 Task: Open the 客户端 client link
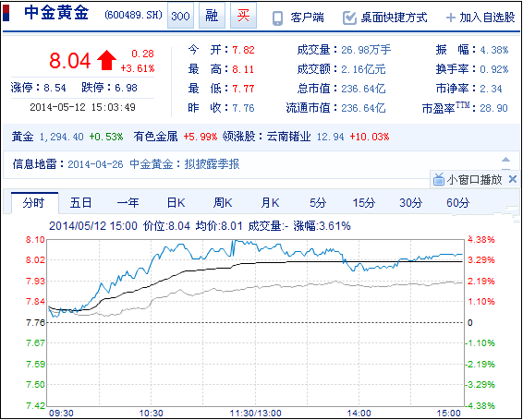pos(307,18)
